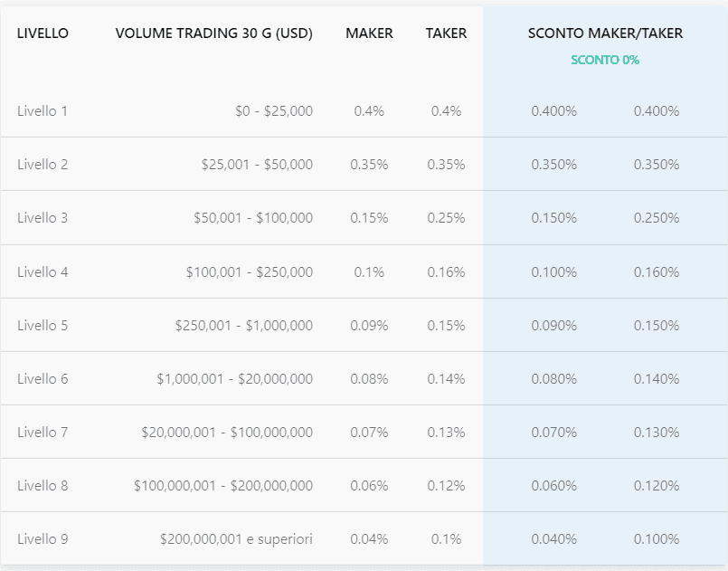Click the $1,000,001 - $20,000,000 volume range
Image resolution: width=728 pixels, height=571 pixels.
235,378
